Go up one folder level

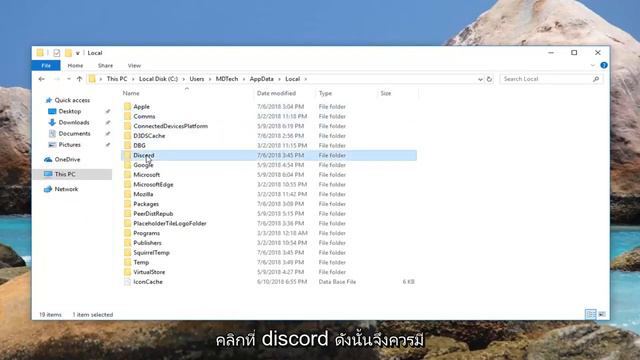(80, 79)
